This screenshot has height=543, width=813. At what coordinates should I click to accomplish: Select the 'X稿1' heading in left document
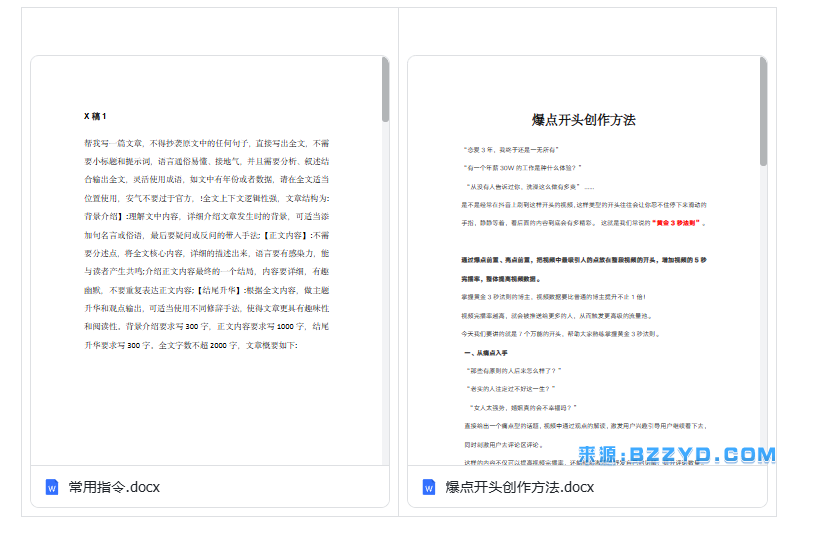95,116
